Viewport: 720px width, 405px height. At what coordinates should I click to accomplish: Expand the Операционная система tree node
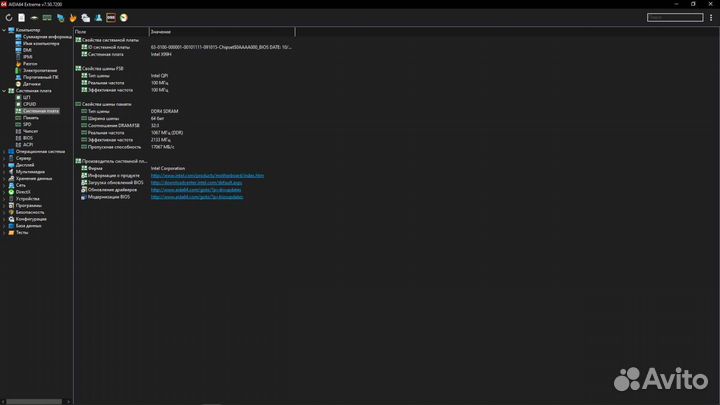3,151
